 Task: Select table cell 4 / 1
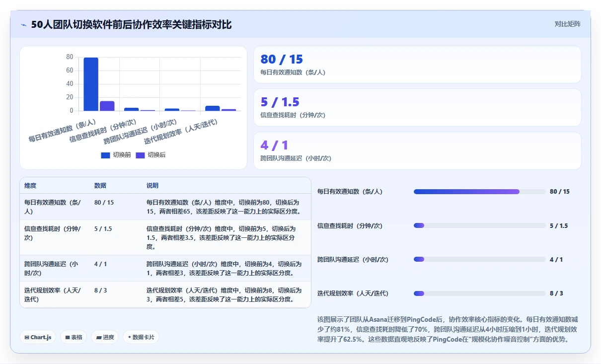[100, 264]
